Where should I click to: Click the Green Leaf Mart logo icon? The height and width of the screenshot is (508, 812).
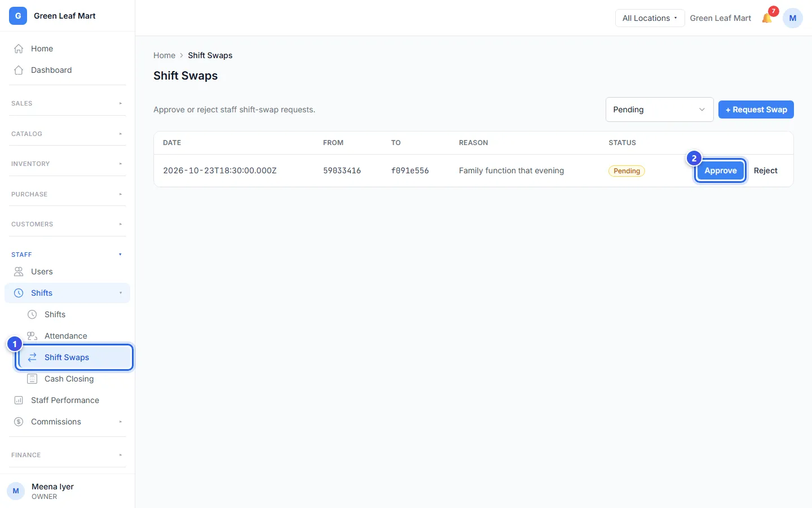point(18,16)
